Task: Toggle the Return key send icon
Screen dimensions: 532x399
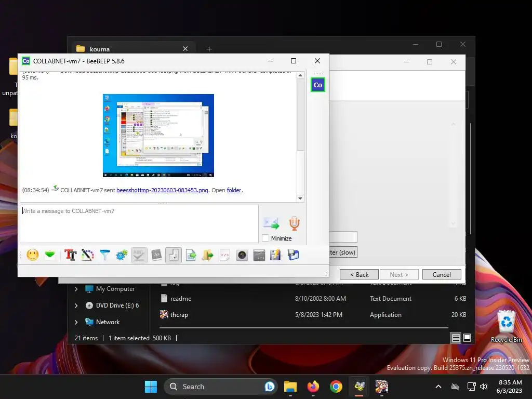Action: [x=174, y=255]
